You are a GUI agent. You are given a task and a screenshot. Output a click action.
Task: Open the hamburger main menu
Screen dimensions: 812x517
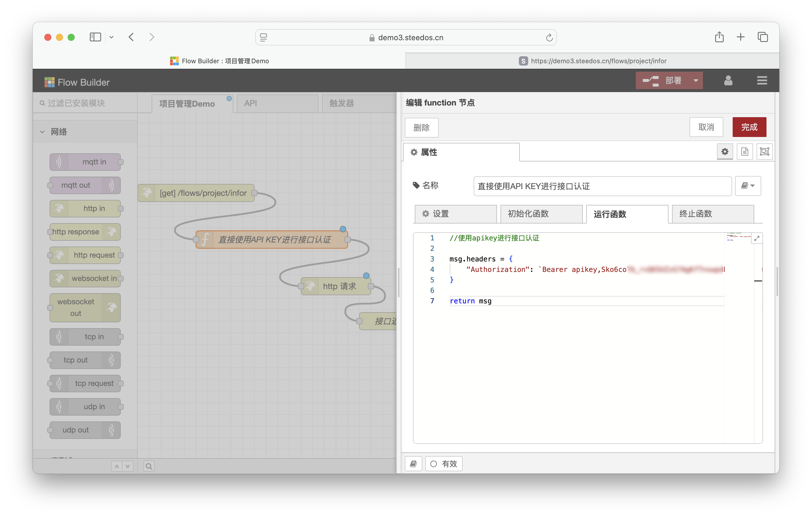pyautogui.click(x=762, y=80)
